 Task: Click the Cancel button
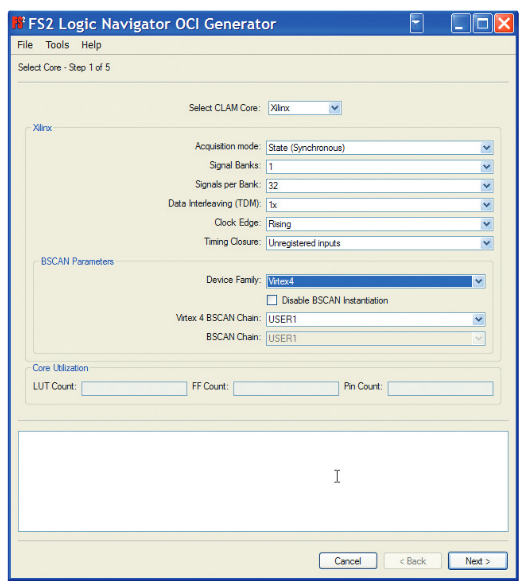tap(348, 561)
